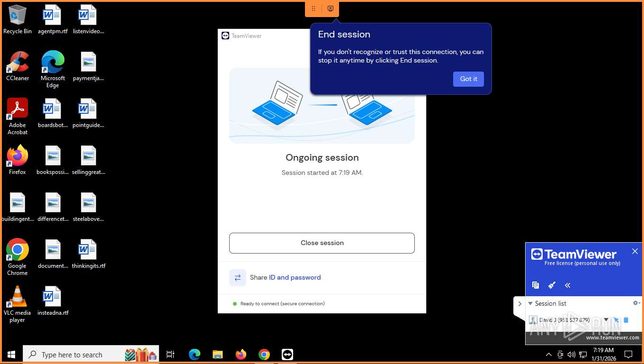Screen dimensions: 644x364
Task: Select the differencet image file on desktop
Action: pyautogui.click(x=53, y=208)
